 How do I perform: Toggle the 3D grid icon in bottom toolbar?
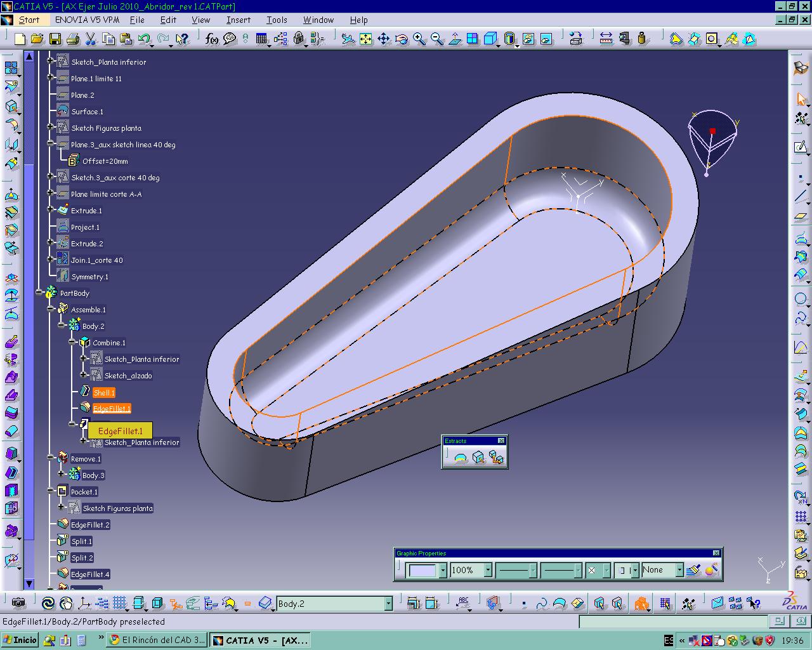tap(120, 603)
